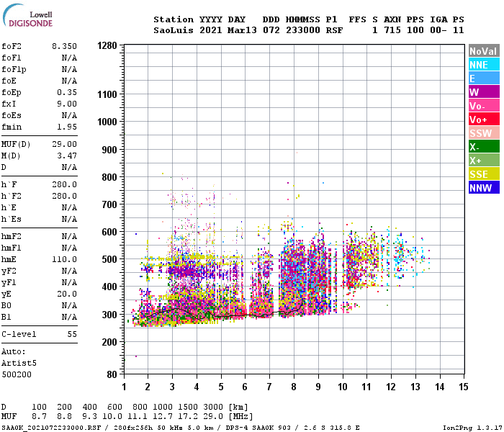
Task: Click the 1280 height axis label
Action: tap(107, 45)
